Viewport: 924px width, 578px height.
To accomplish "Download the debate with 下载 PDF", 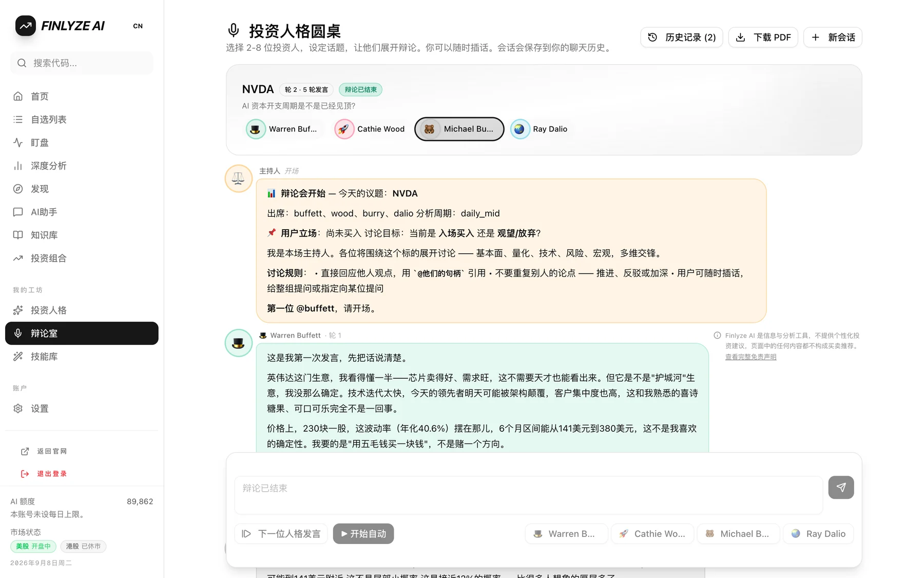I will [x=763, y=37].
